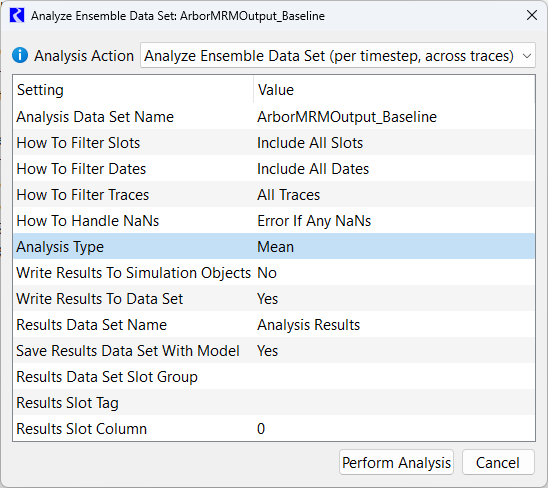
Task: Click the Cancel button
Action: (x=498, y=462)
